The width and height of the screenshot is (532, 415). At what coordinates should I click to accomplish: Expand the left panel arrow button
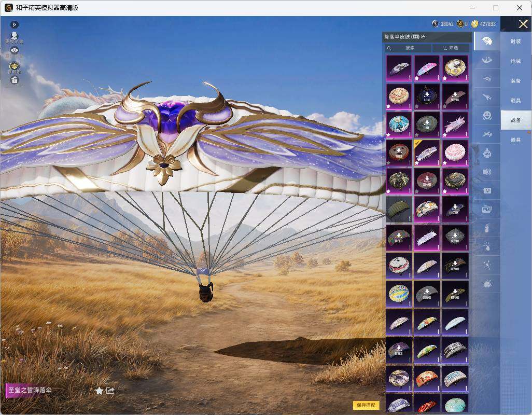14,24
